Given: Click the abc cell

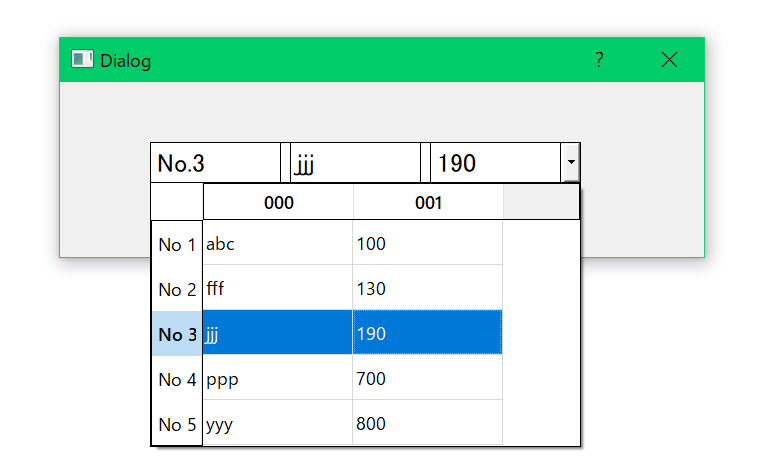Looking at the screenshot, I should [x=278, y=243].
